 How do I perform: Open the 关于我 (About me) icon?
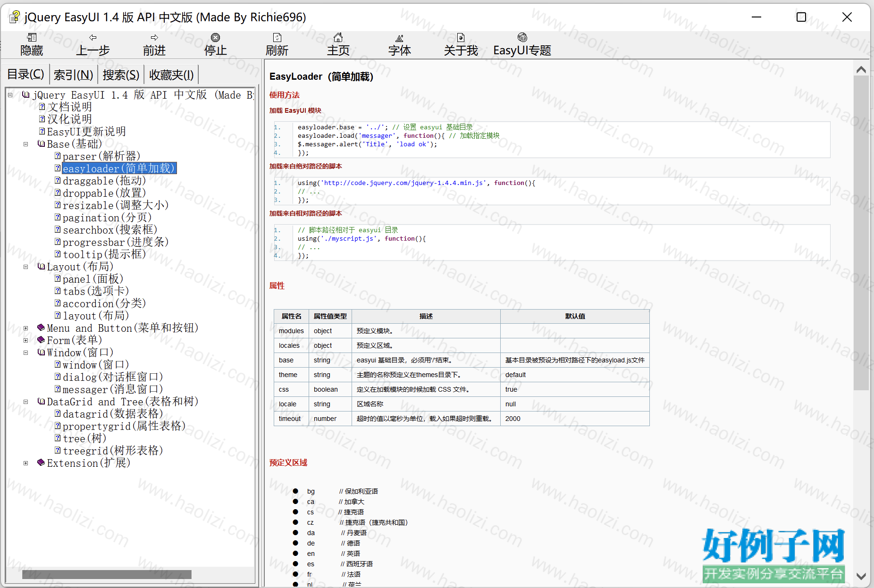click(461, 38)
